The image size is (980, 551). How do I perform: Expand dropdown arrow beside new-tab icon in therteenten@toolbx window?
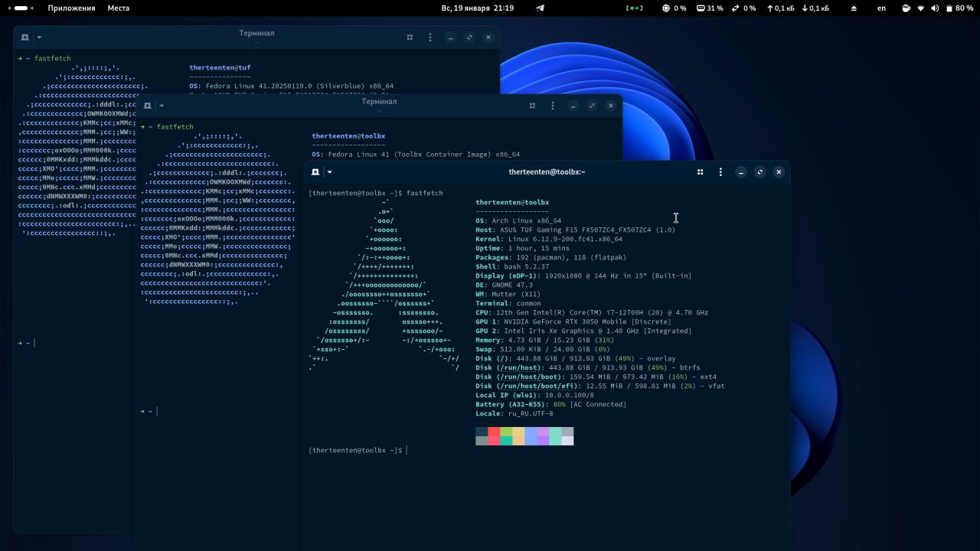click(330, 172)
